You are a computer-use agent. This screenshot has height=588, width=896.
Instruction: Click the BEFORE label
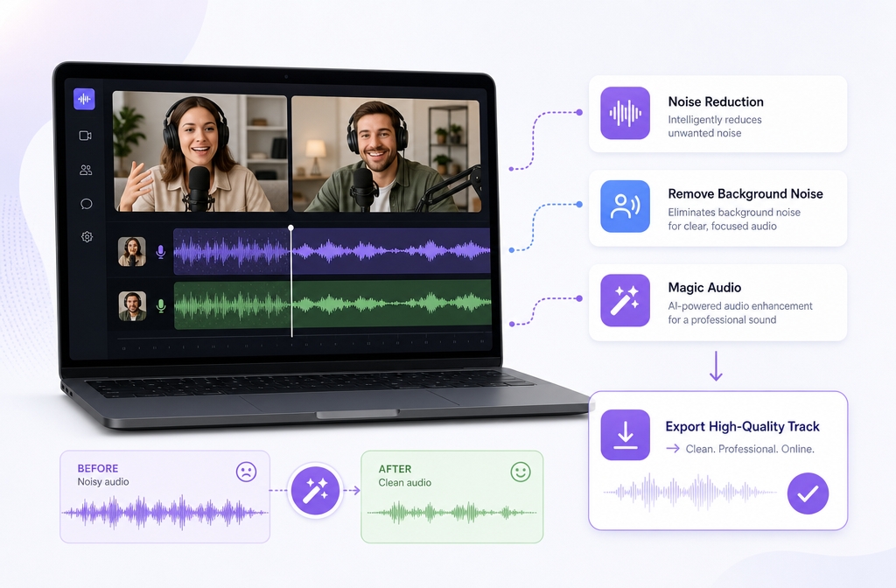(x=98, y=469)
